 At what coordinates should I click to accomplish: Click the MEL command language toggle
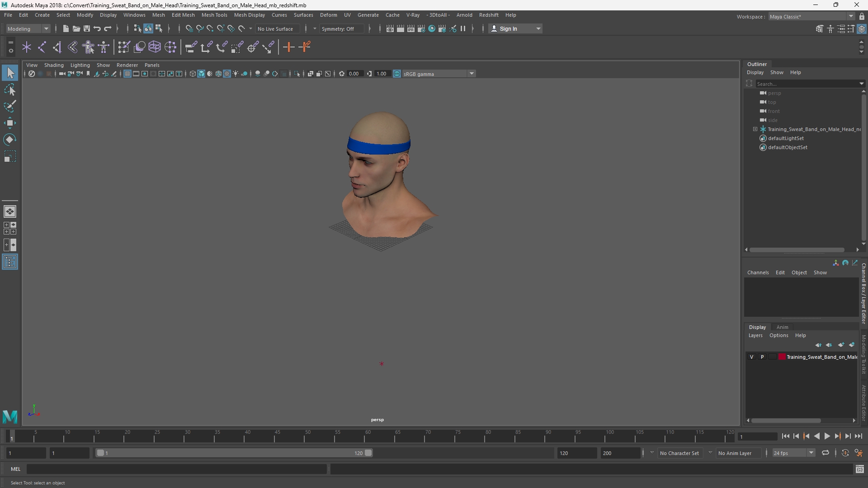(x=15, y=469)
